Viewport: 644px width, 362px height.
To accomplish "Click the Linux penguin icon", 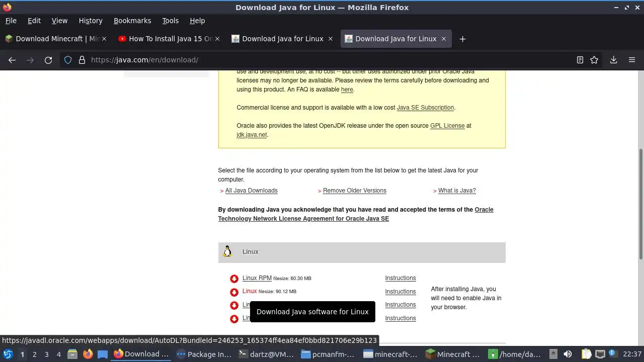I will coord(227,252).
